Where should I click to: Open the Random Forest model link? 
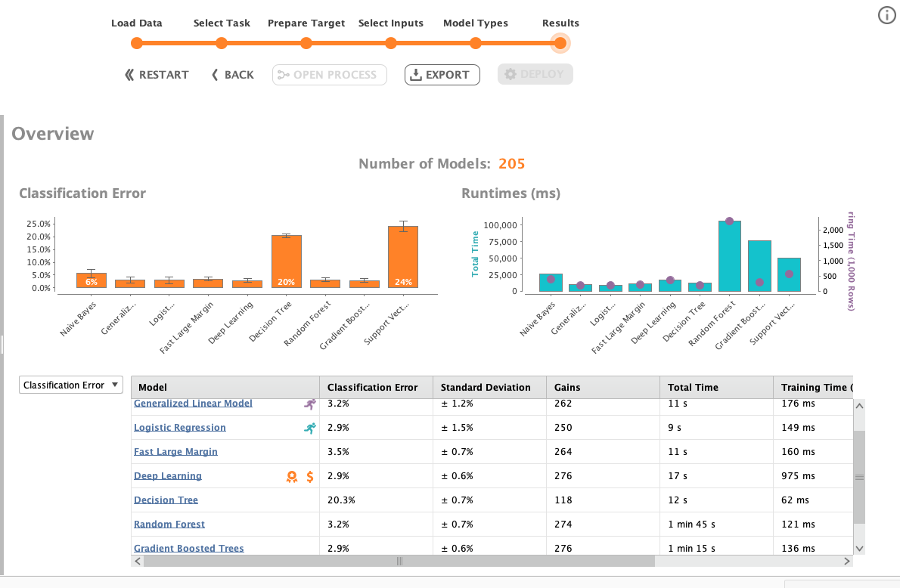(x=169, y=525)
